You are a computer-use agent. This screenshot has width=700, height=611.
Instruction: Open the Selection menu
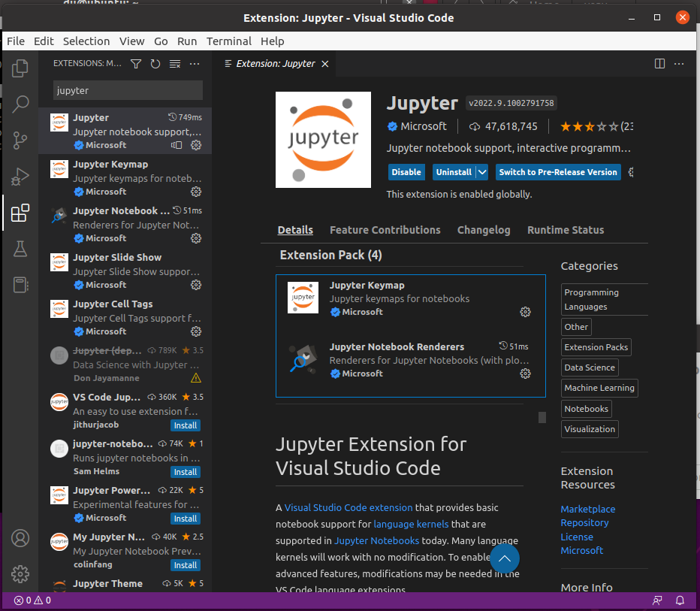tap(86, 41)
